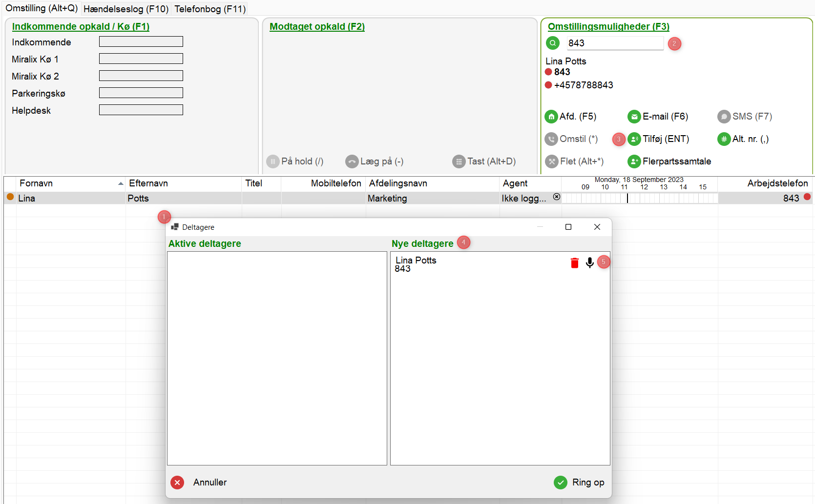Start Flerpartssamtale conference call

point(634,161)
